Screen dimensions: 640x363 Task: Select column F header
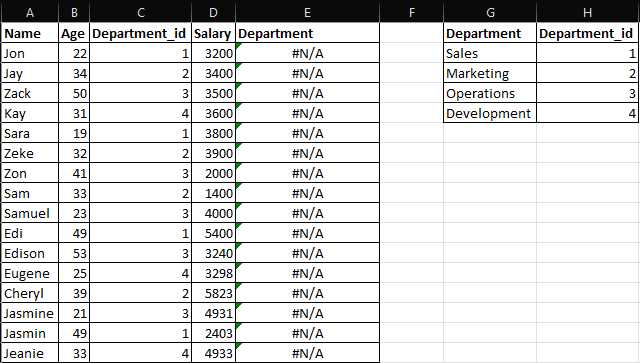(411, 13)
